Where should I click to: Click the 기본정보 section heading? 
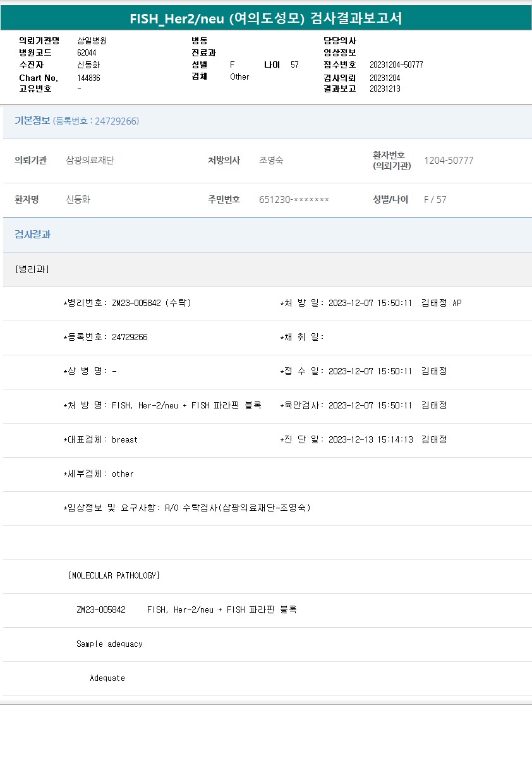(x=32, y=121)
